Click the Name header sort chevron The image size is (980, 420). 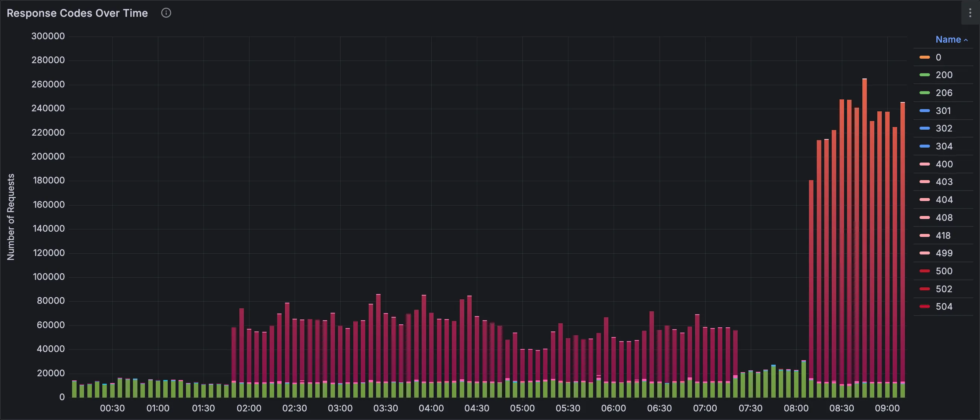[965, 39]
